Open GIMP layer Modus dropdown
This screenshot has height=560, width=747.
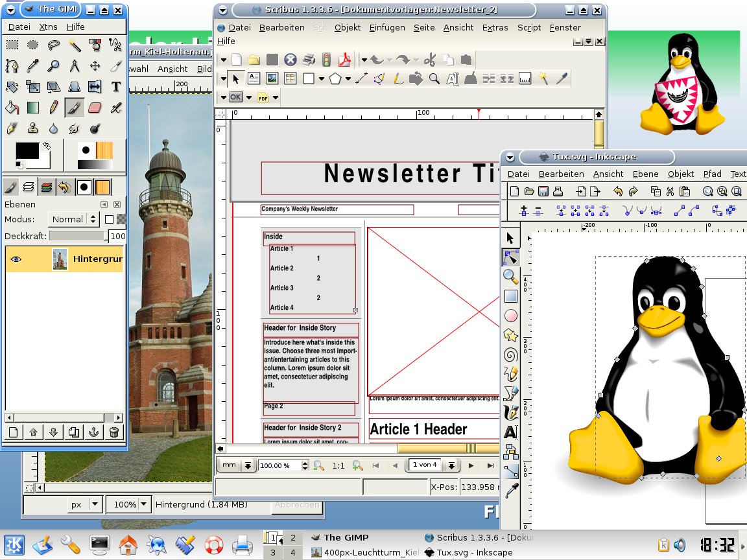pos(73,220)
